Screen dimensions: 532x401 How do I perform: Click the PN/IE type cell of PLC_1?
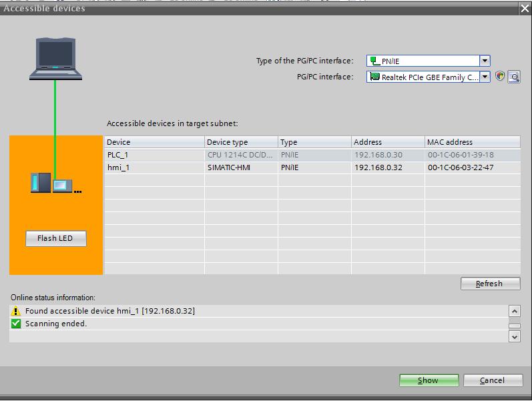click(x=314, y=155)
